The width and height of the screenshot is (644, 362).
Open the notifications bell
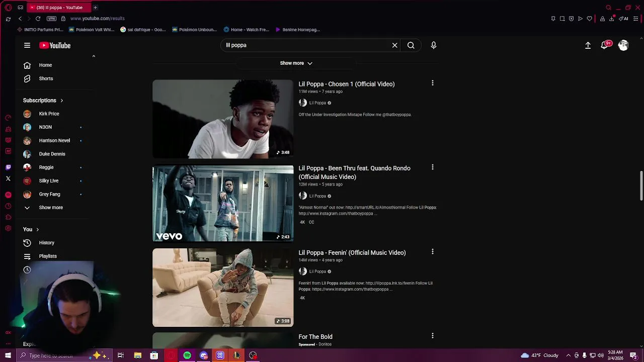tap(605, 45)
